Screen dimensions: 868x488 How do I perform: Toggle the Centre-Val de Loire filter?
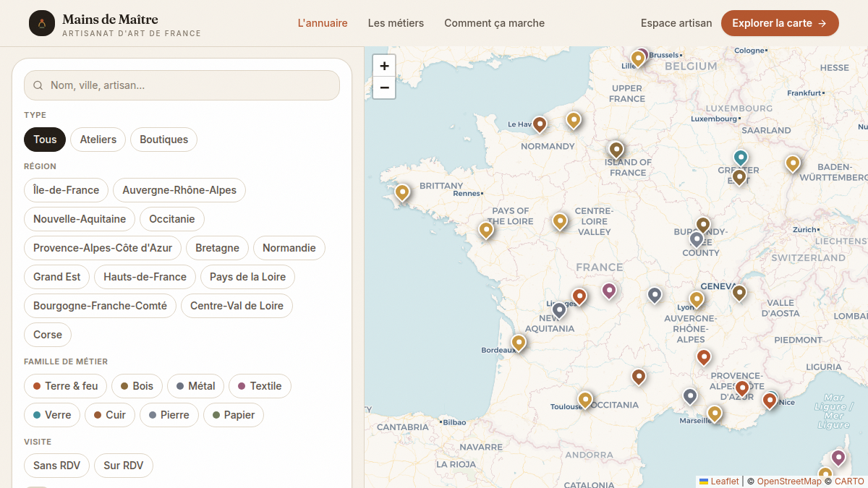237,306
